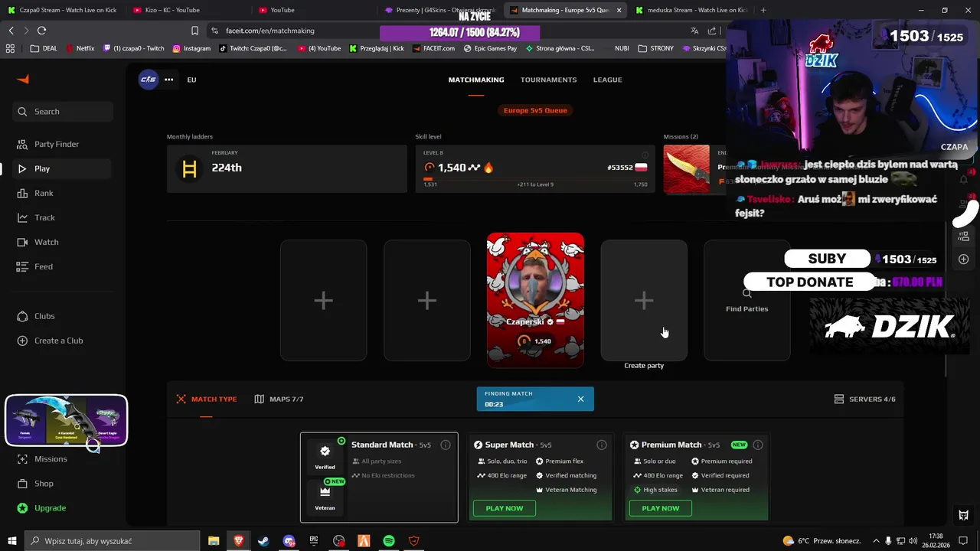Open the Windows Start menu
Viewport: 980px width, 551px height.
[x=11, y=541]
